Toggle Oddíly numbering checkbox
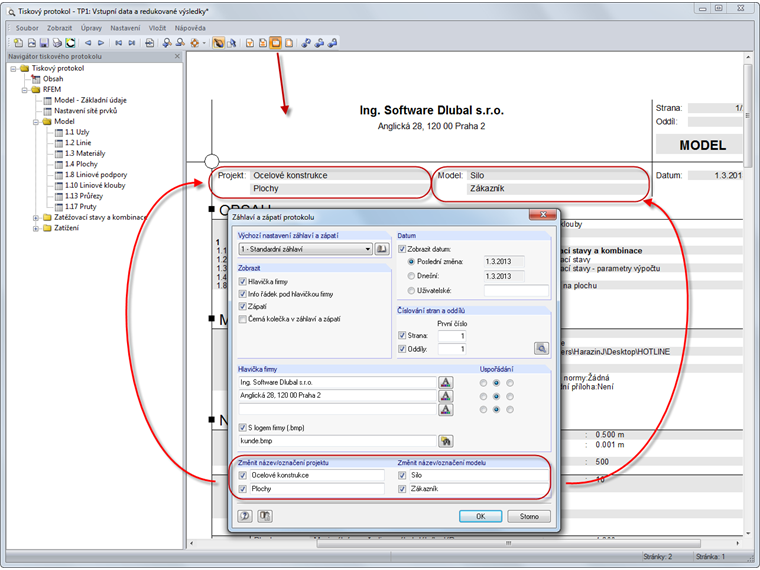760x570 pixels. (402, 349)
